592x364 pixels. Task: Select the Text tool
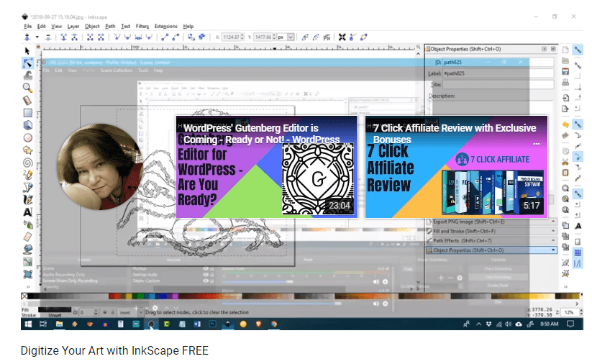27,212
